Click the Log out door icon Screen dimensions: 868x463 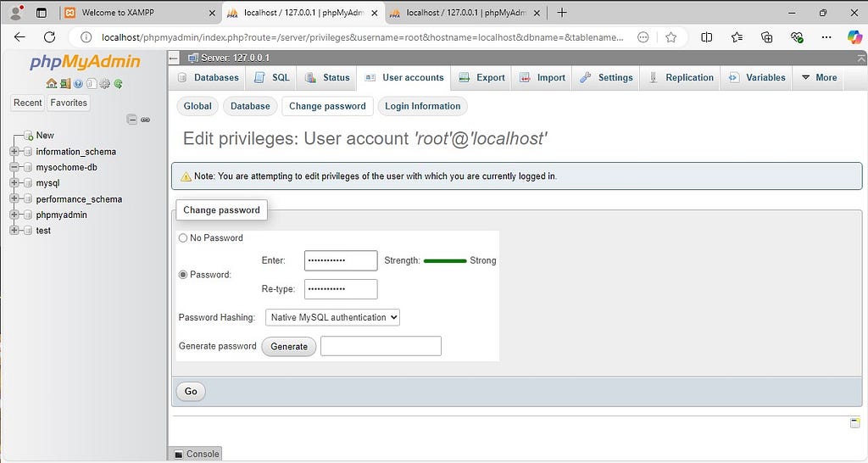point(65,84)
